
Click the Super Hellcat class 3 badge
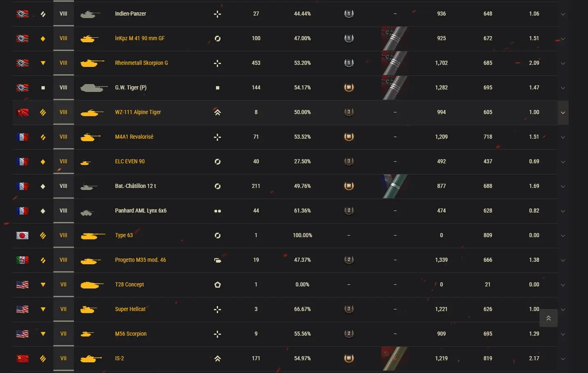coord(349,309)
